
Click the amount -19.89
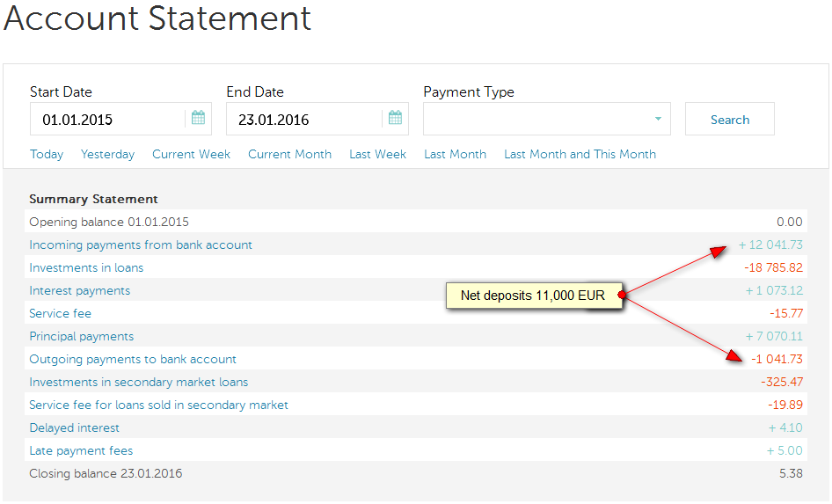tap(785, 405)
